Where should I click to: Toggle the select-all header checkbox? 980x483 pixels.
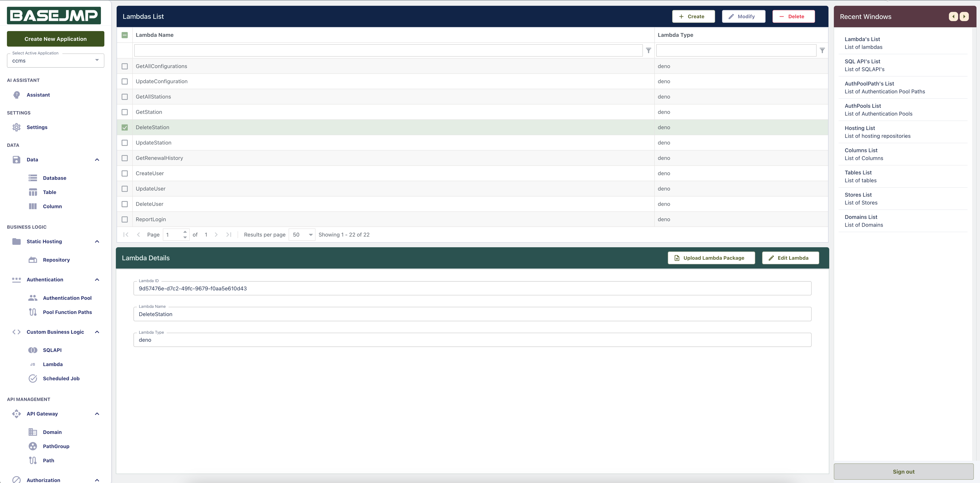pyautogui.click(x=124, y=35)
